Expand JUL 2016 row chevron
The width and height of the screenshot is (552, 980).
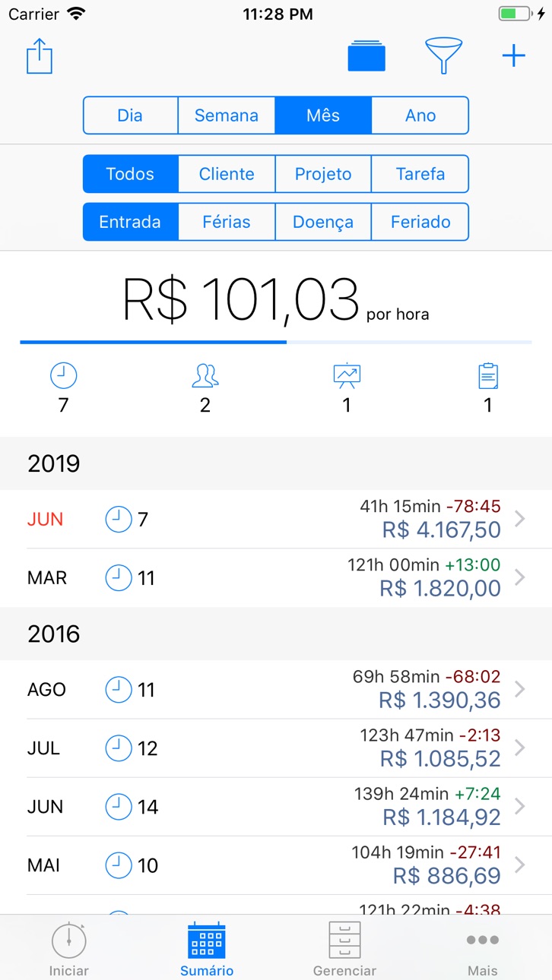pos(520,748)
